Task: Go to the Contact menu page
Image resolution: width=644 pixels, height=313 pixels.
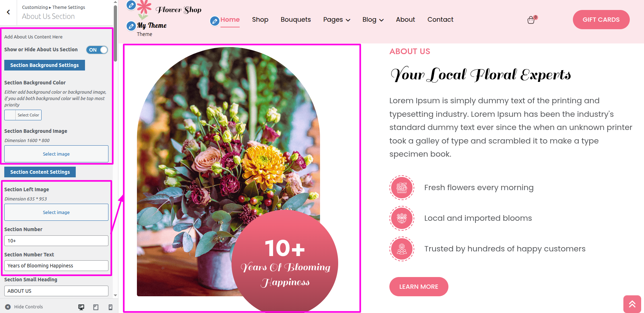Action: 440,20
